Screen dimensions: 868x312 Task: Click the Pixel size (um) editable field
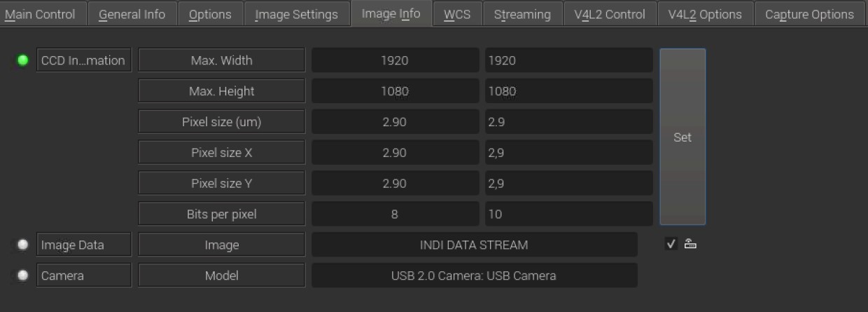[568, 122]
